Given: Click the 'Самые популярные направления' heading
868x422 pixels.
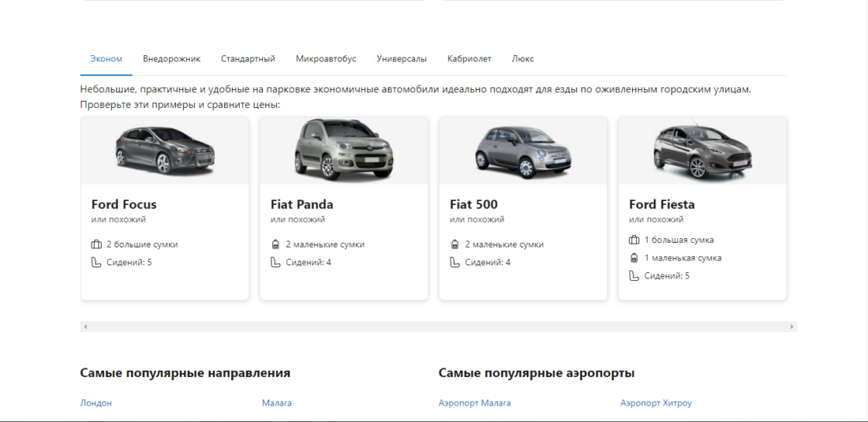Looking at the screenshot, I should (x=185, y=373).
